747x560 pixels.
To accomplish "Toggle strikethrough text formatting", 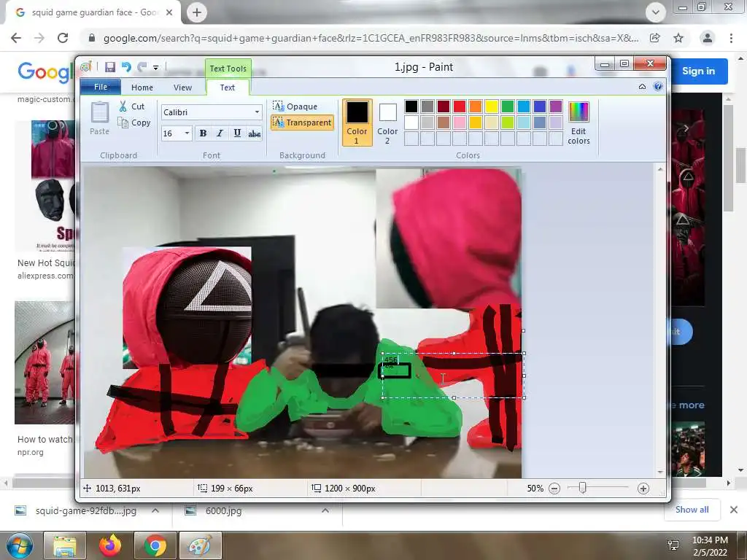I will [255, 134].
